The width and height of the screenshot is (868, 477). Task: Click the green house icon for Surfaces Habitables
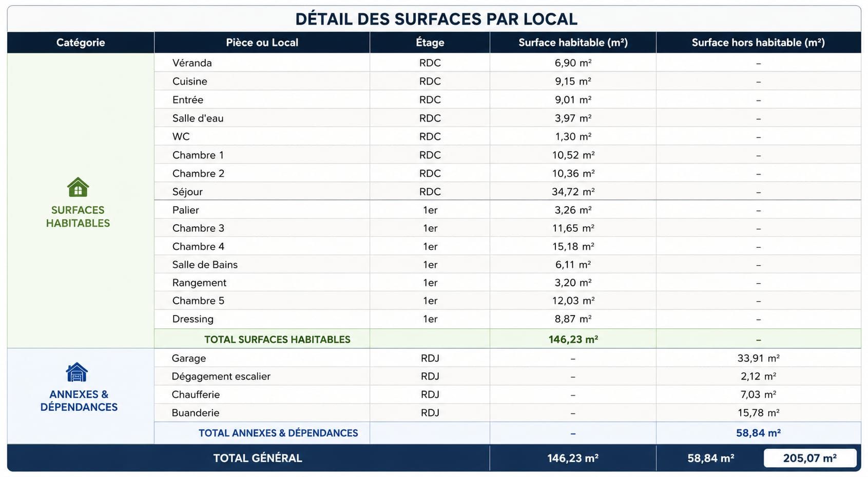point(78,187)
